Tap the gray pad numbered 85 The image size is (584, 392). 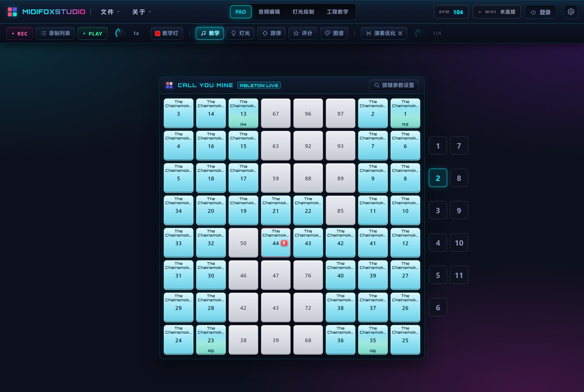pos(341,210)
